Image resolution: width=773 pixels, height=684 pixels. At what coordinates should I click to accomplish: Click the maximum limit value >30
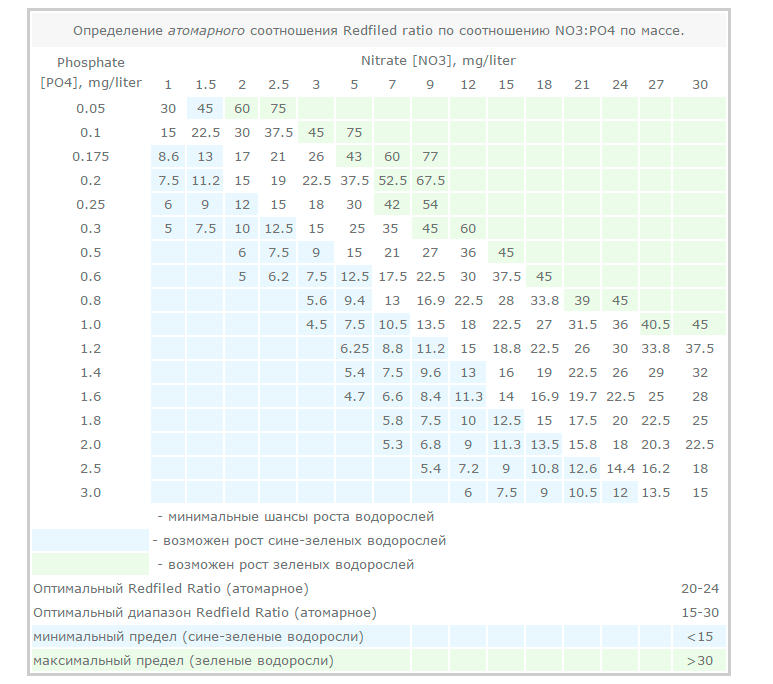pos(699,660)
